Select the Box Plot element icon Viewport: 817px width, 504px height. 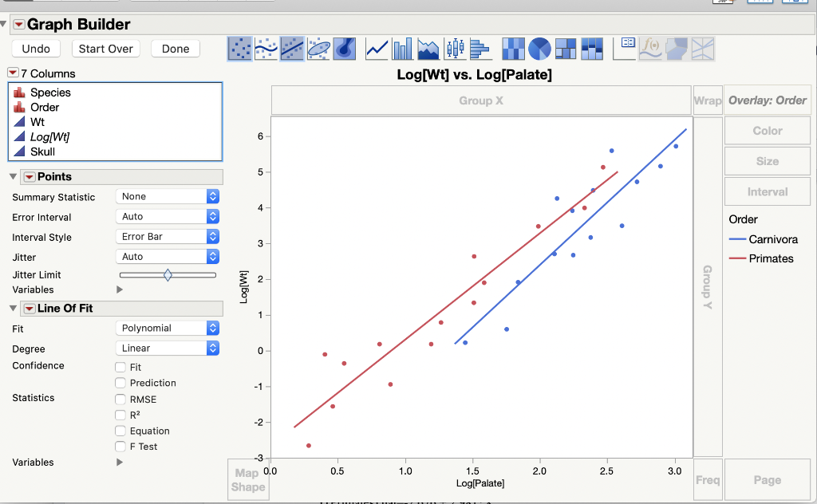point(455,49)
